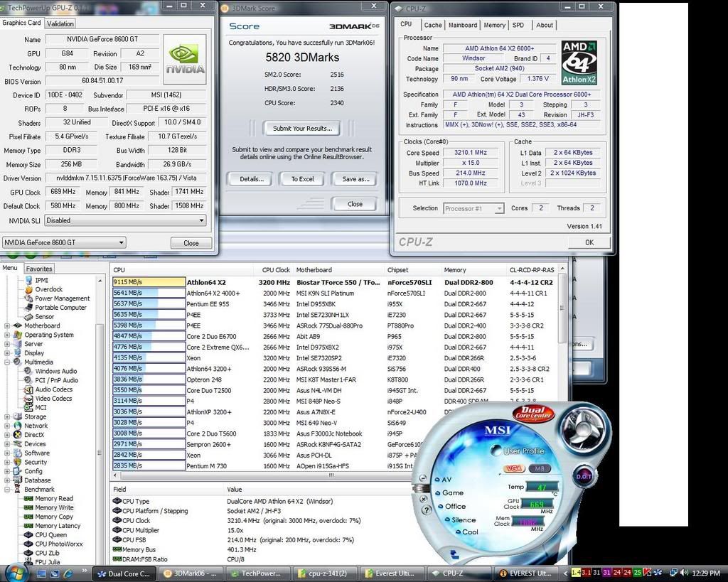This screenshot has height=582, width=728.
Task: Click the Close button in GPU-Z
Action: [191, 243]
